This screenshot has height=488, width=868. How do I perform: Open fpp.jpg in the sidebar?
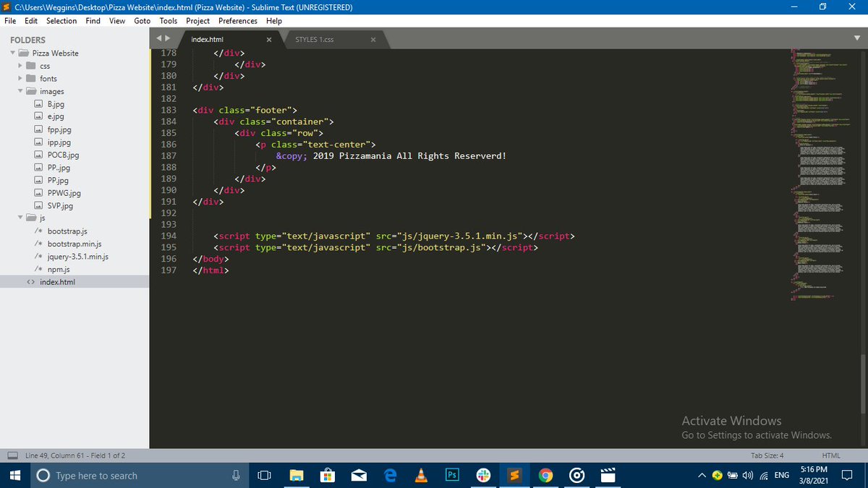[59, 129]
